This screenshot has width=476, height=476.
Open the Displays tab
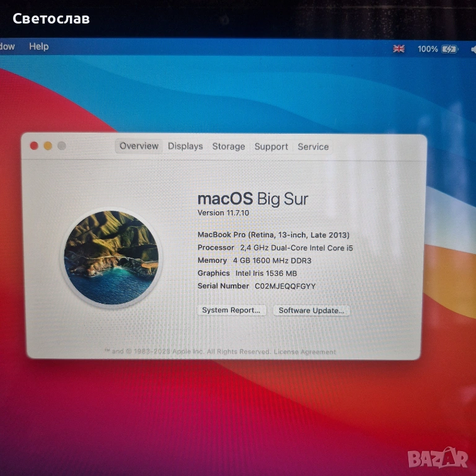(x=185, y=146)
